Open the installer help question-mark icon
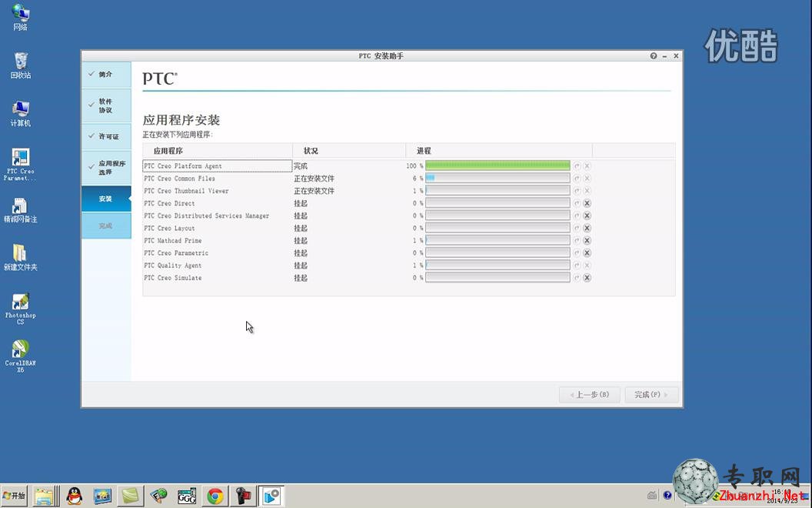This screenshot has width=812, height=508. point(654,56)
